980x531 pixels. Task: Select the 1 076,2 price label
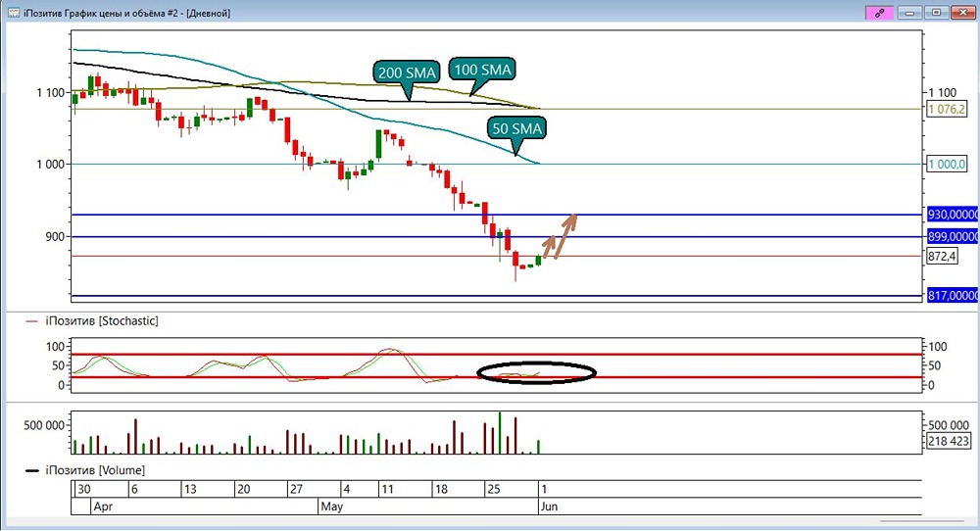click(947, 110)
